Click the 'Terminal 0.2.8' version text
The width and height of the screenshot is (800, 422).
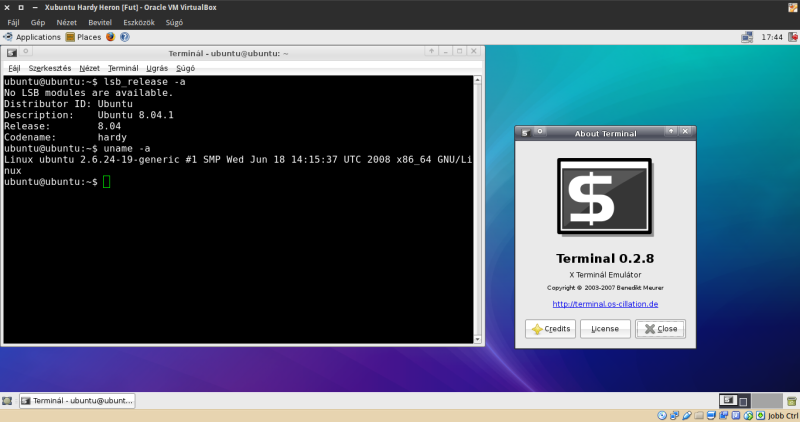(x=605, y=258)
